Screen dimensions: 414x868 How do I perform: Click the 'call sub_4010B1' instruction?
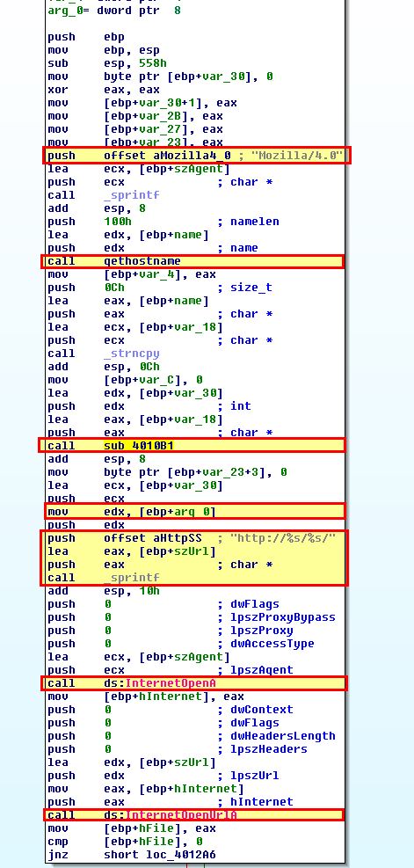click(192, 445)
